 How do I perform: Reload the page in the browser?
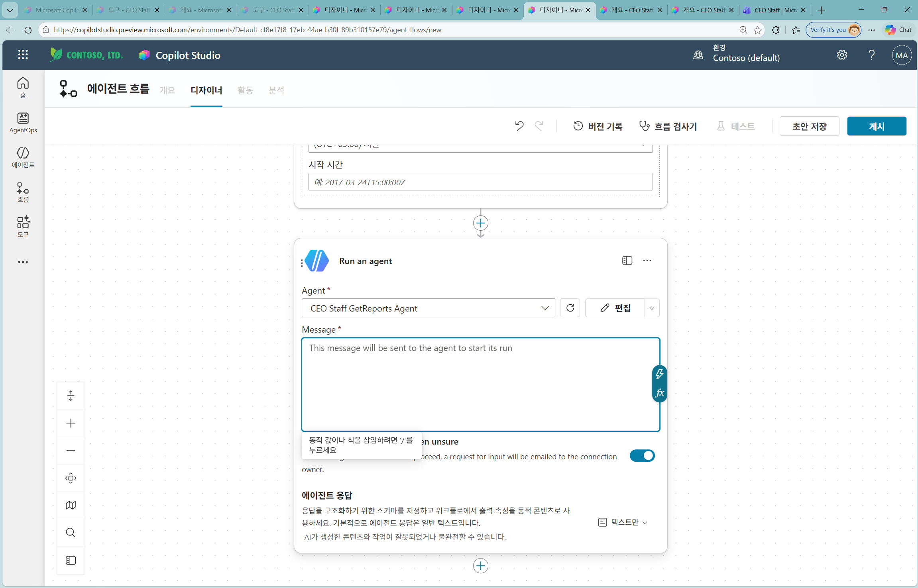click(x=28, y=30)
